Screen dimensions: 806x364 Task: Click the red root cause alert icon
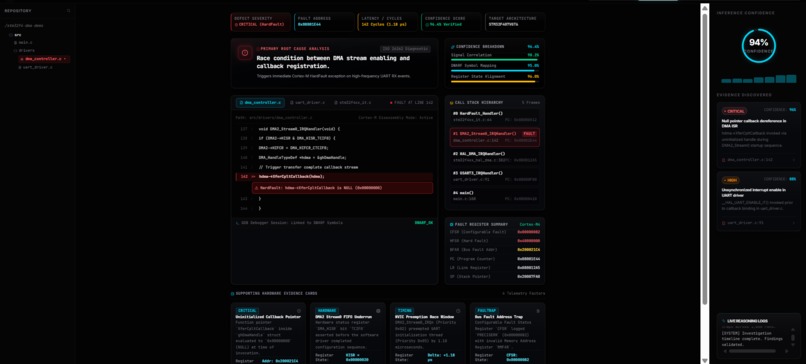pos(245,52)
